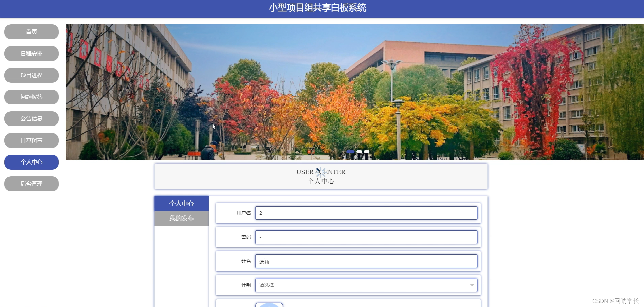Screen dimensions: 644x307
Task: Open the 日程安排 schedule section
Action: [x=31, y=53]
